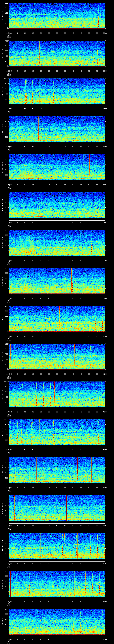The width and height of the screenshot is (114, 644).
Task: Open the spectrogram panel starting at 22:37:00
Action: pos(57,243)
